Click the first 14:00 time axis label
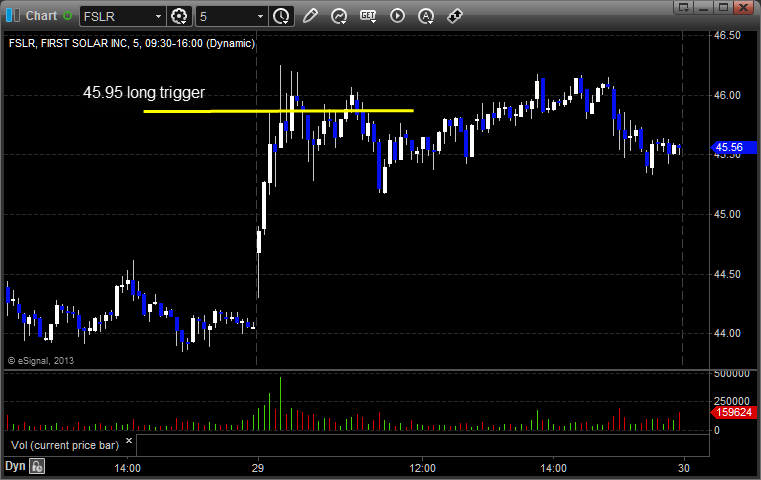The width and height of the screenshot is (761, 480). click(x=128, y=468)
